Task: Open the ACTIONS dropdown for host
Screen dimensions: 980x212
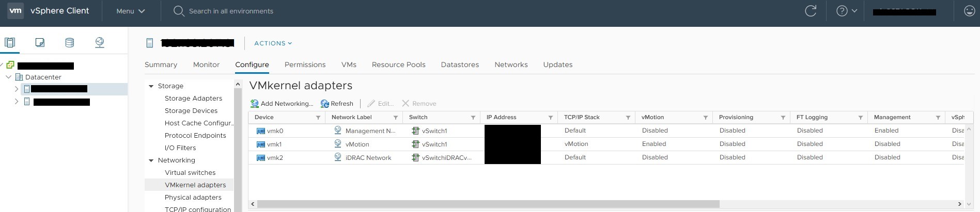Action: pyautogui.click(x=273, y=43)
